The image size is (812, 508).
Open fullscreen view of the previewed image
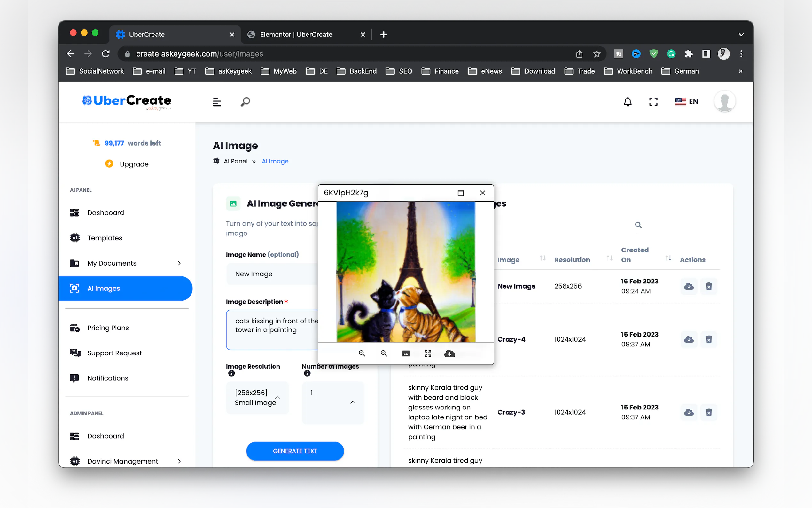pyautogui.click(x=427, y=353)
